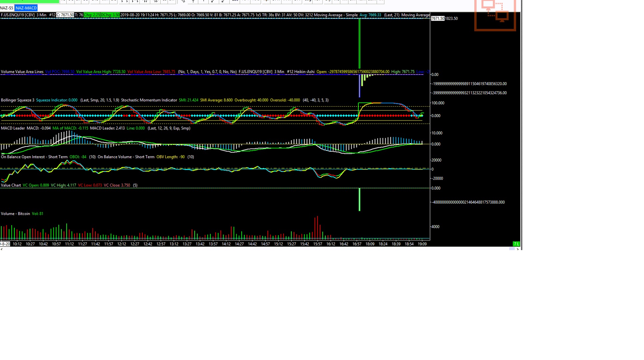Select the Volume - Bitcoin study label
The image size is (644, 360).
15,214
